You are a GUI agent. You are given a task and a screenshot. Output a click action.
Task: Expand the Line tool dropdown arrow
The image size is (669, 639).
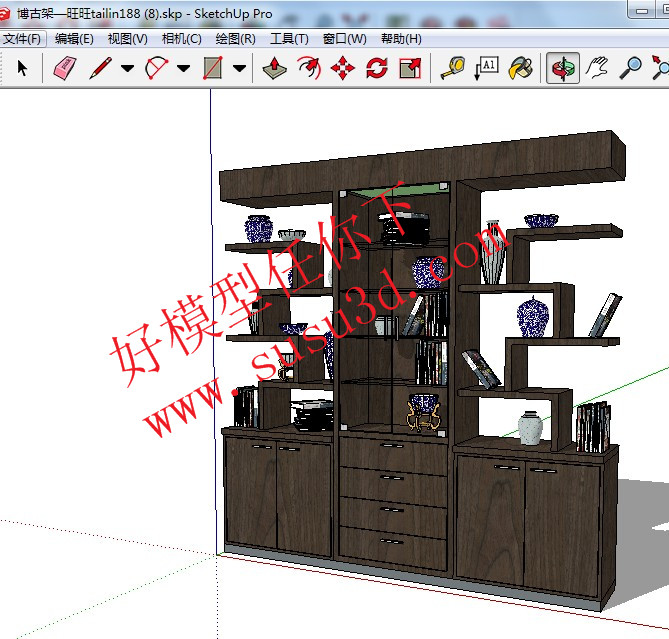(127, 68)
